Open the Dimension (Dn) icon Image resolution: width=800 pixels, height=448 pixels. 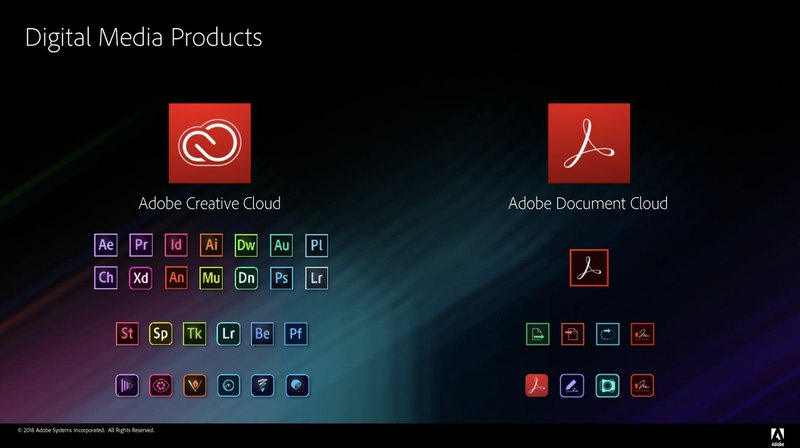click(x=246, y=278)
